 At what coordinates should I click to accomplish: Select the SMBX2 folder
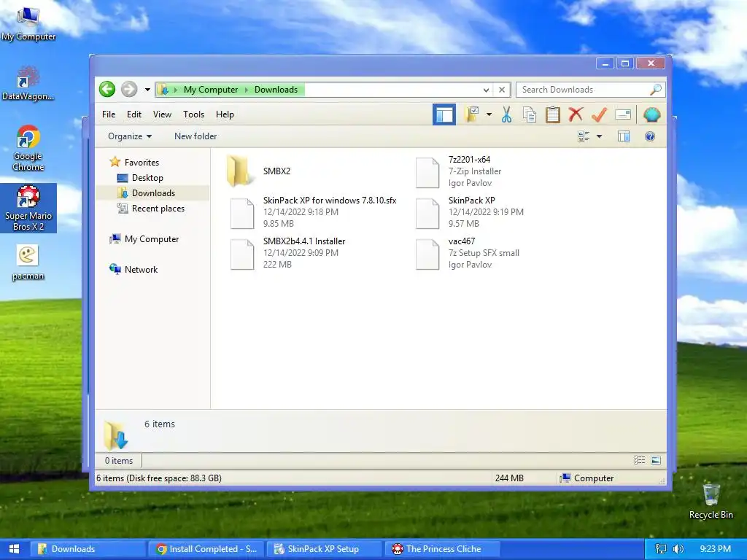click(x=258, y=171)
